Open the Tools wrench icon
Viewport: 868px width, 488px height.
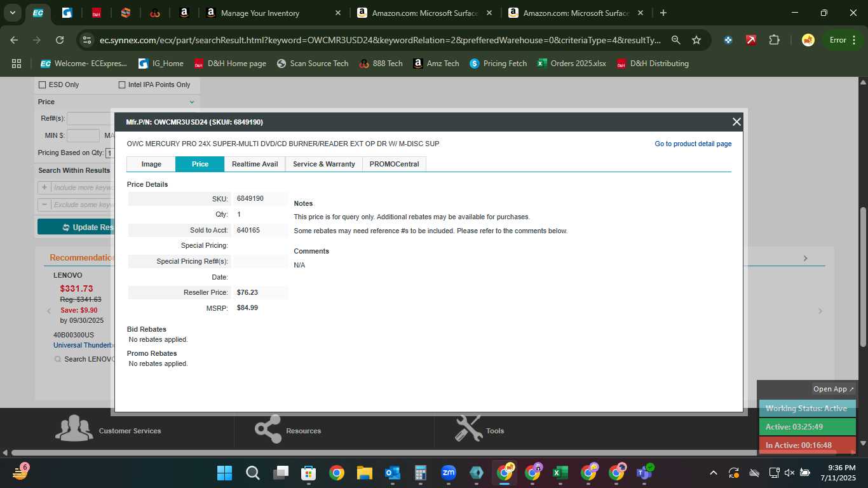pos(468,428)
